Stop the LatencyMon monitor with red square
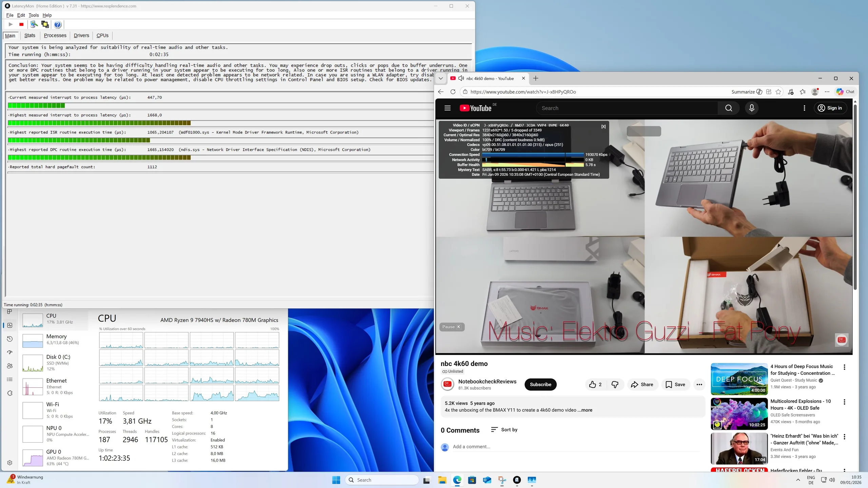This screenshot has height=488, width=868. pos(21,24)
